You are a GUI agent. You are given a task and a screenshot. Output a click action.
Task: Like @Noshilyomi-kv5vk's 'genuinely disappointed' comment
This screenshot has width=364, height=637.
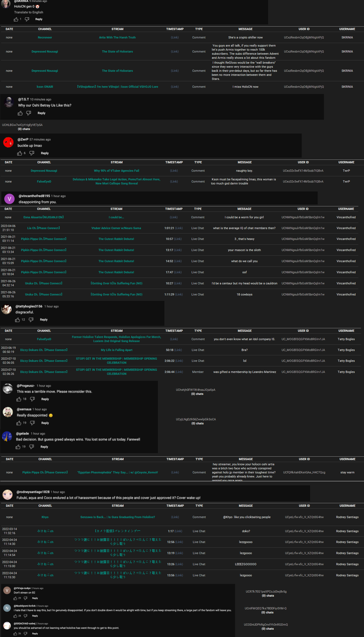[x=15, y=616]
